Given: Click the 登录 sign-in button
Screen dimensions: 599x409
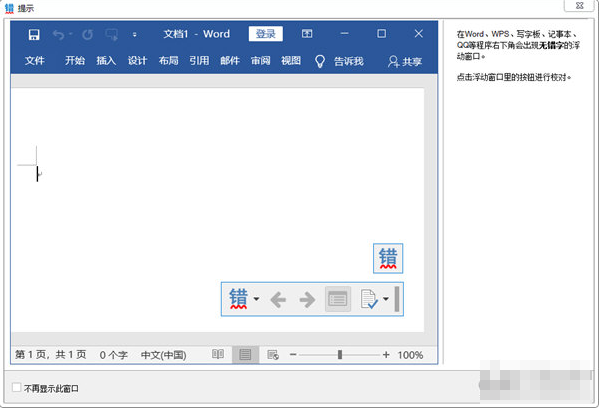Looking at the screenshot, I should [x=266, y=34].
